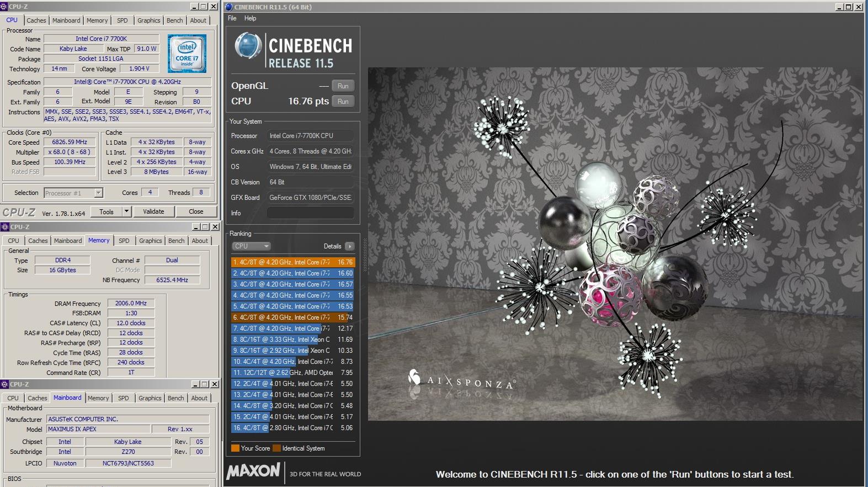Click the CPU-Z icon in the top window title bar
Screen dimensions: 868x487
[x=4, y=7]
